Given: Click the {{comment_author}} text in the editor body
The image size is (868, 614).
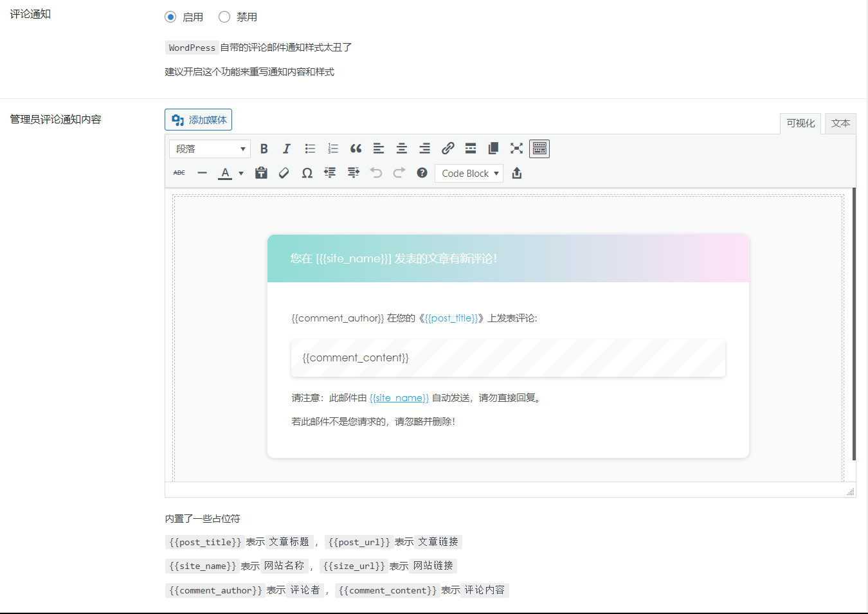Looking at the screenshot, I should 338,318.
